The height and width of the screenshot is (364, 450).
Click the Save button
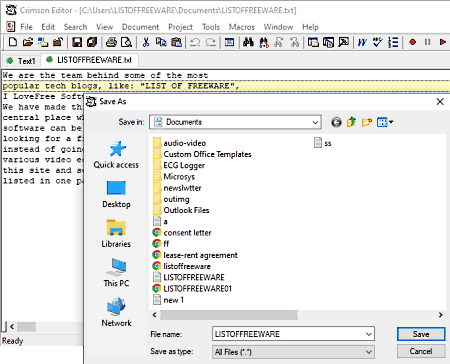421,334
